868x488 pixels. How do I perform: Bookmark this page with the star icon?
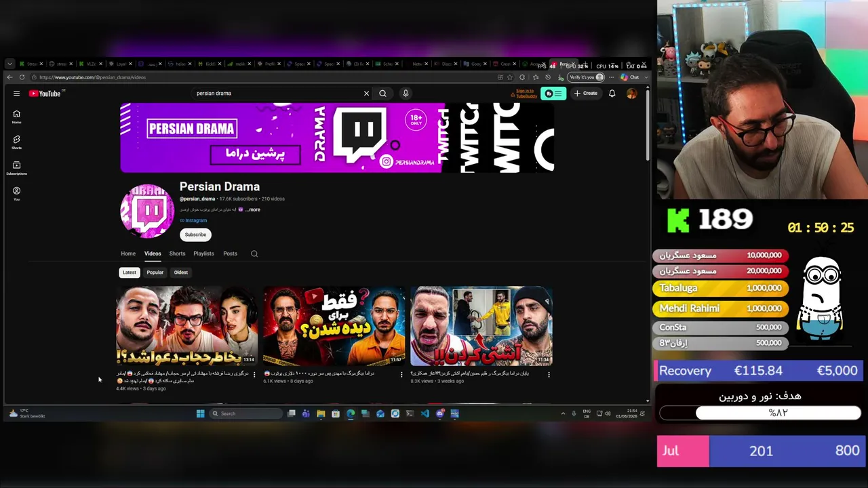510,77
